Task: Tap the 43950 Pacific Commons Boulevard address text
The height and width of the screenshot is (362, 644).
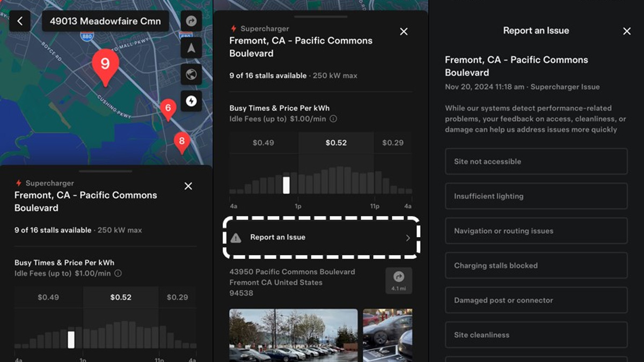Action: click(292, 272)
